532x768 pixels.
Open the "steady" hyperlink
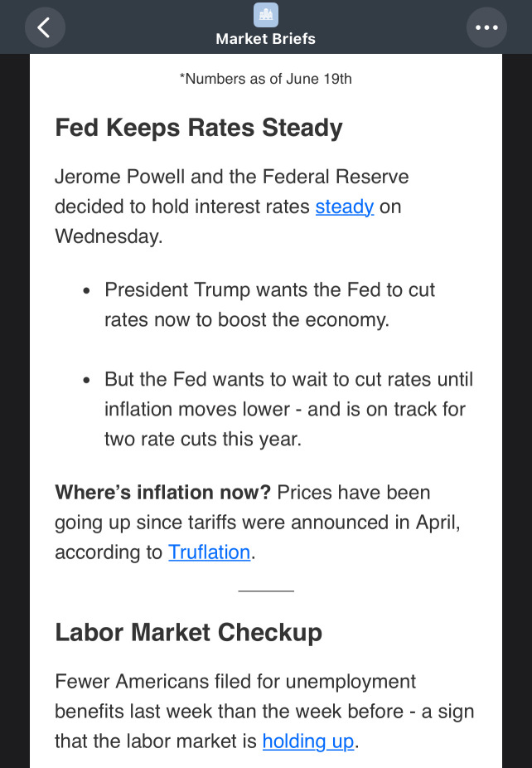point(345,207)
